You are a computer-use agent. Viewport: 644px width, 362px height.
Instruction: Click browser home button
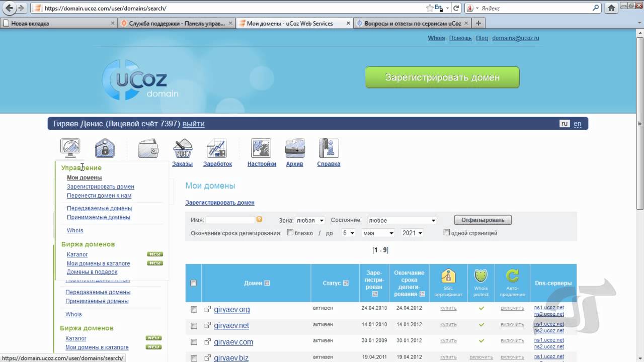click(x=611, y=8)
